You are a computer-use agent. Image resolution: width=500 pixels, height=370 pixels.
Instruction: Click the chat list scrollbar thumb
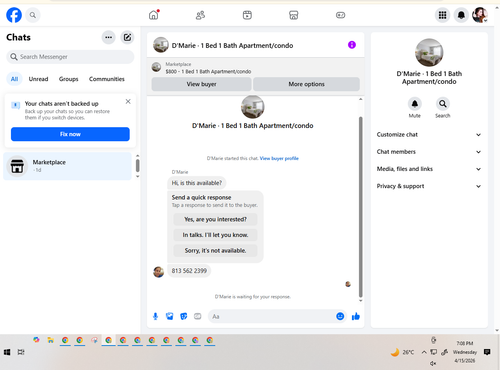point(138,166)
